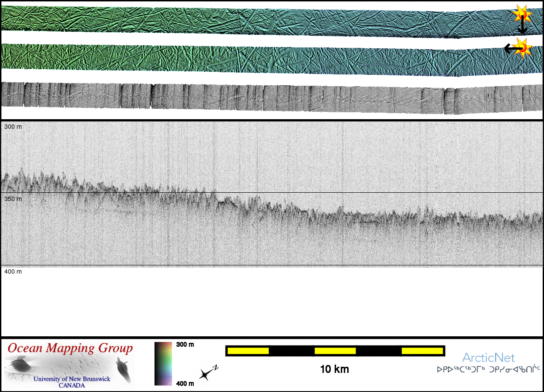Click University of New Brunswick CANADA text
544x392 pixels.
(x=72, y=382)
